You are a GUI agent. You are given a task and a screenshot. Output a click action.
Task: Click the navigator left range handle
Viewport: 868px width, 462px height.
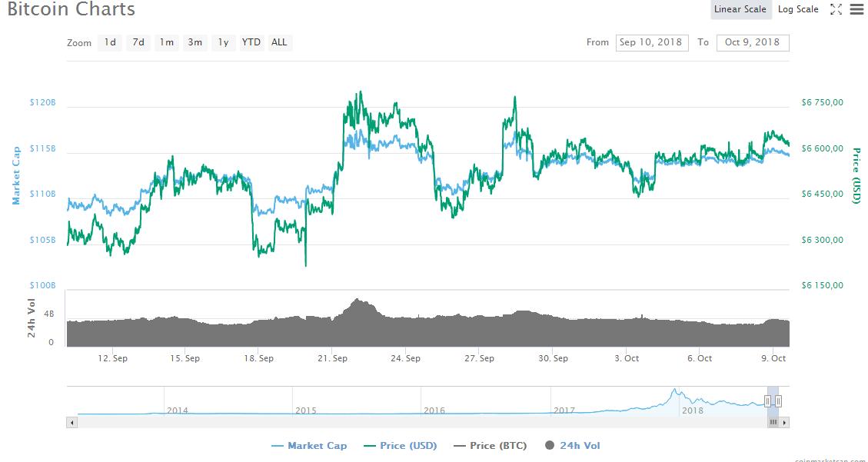tap(767, 401)
